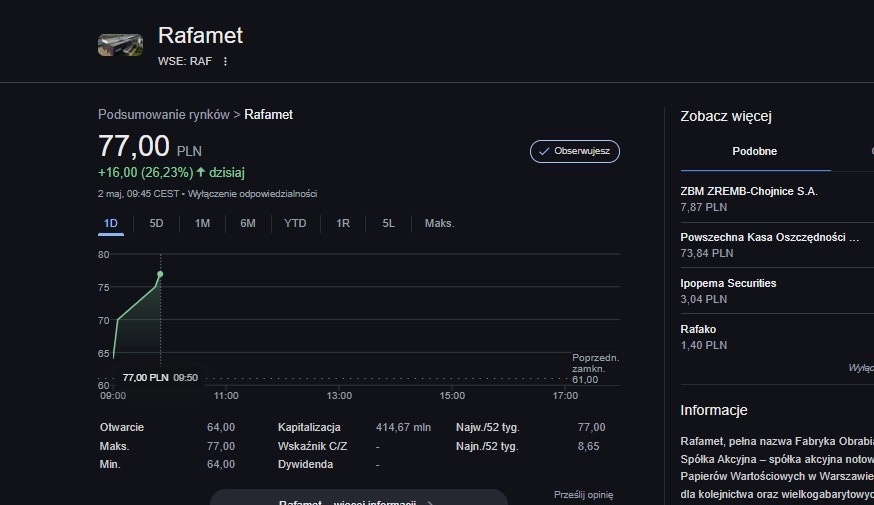Viewport: 874px width, 505px height.
Task: Click the Prześlij opinię feedback link
Action: click(583, 494)
